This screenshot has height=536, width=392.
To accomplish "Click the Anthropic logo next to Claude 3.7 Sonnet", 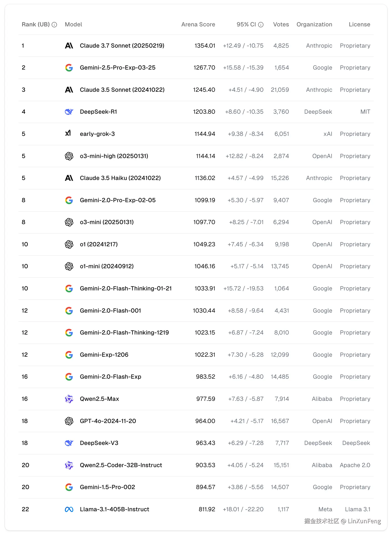I will coord(69,46).
